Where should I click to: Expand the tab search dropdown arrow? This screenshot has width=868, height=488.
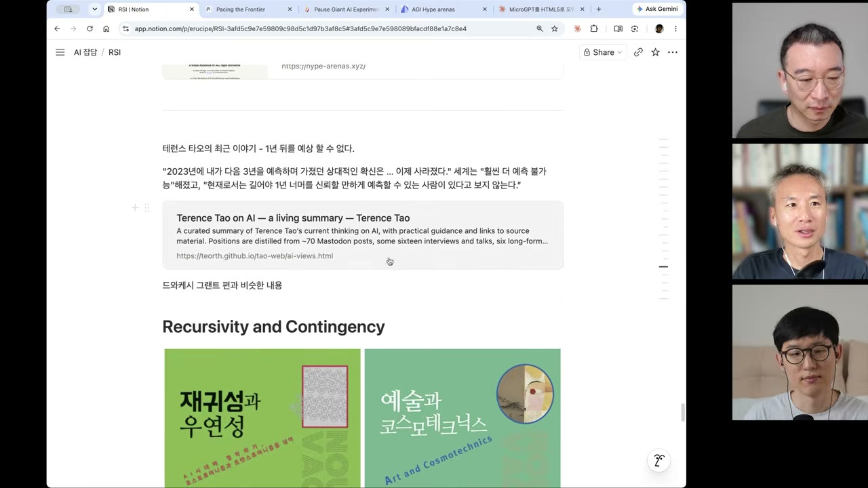click(x=94, y=9)
